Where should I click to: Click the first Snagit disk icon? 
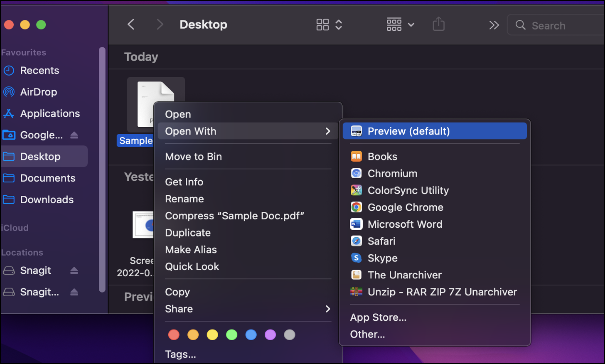click(9, 271)
